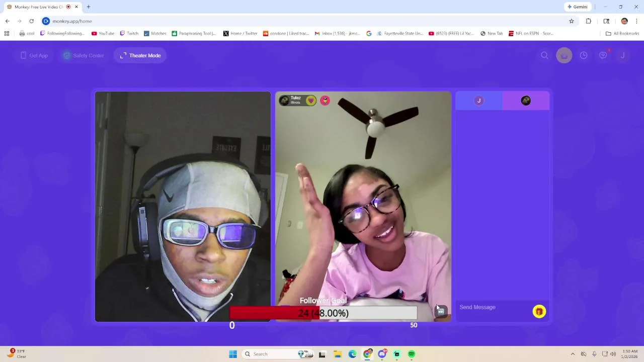Open the Chrome extensions puzzle icon
Screen dimensions: 644x362
point(589,21)
